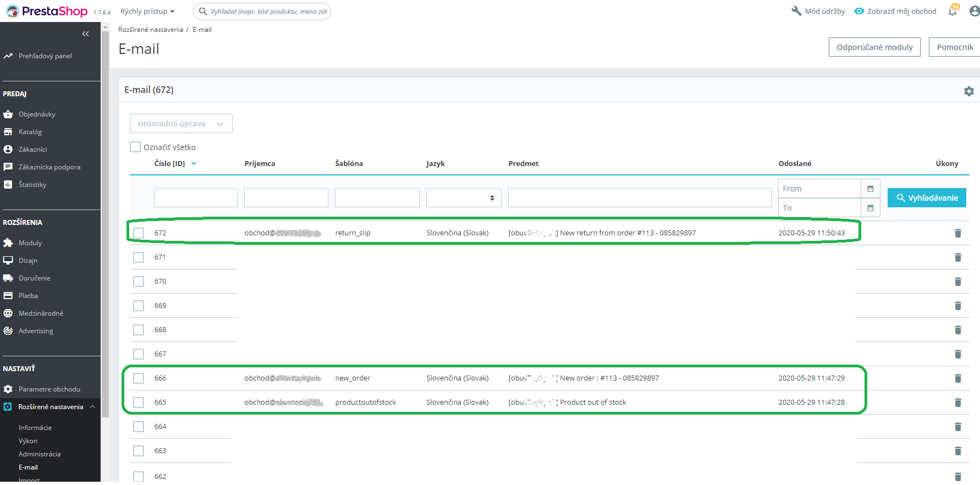Open Dizajn menu item
The image size is (980, 485).
click(x=28, y=261)
